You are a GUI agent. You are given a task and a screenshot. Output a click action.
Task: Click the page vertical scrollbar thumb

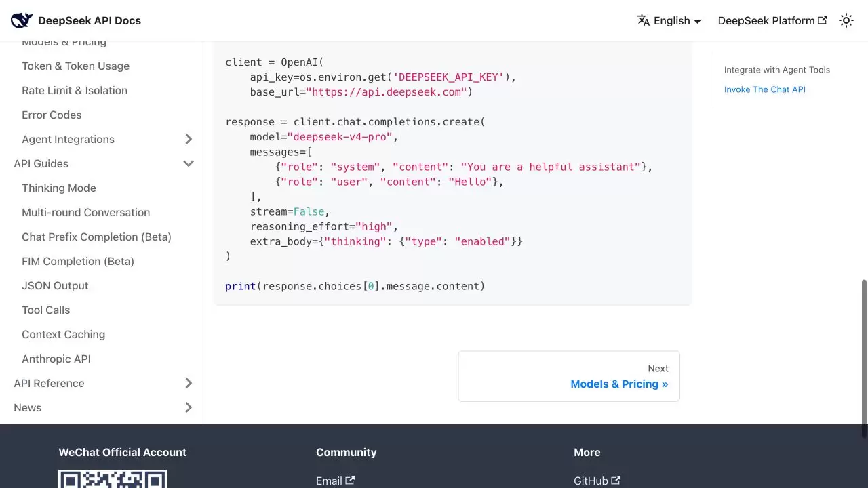pos(864,359)
